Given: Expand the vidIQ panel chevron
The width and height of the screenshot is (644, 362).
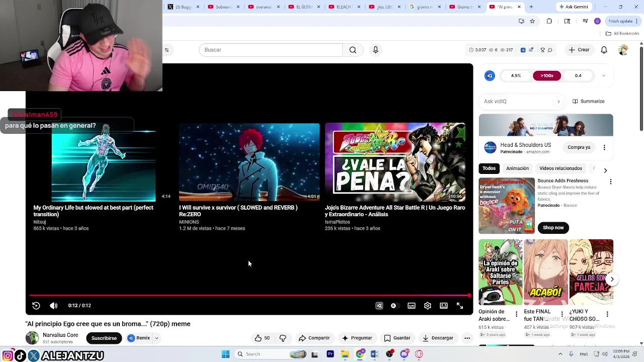Looking at the screenshot, I should pyautogui.click(x=604, y=76).
